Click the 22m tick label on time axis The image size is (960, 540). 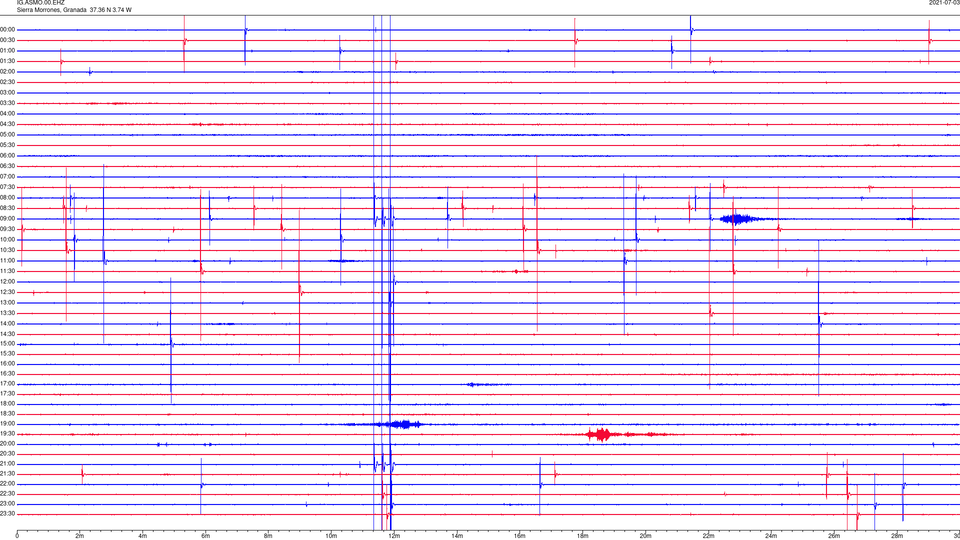coord(708,536)
